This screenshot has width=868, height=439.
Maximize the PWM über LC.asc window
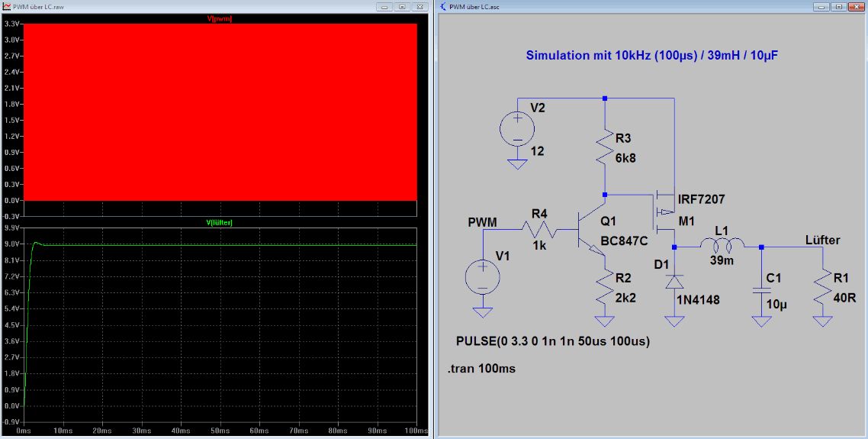tap(839, 7)
